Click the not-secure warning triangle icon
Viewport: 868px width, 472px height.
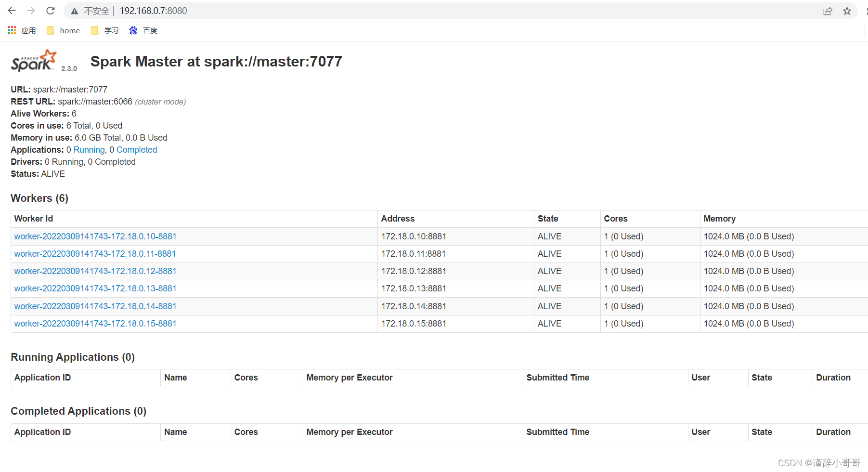click(x=75, y=11)
